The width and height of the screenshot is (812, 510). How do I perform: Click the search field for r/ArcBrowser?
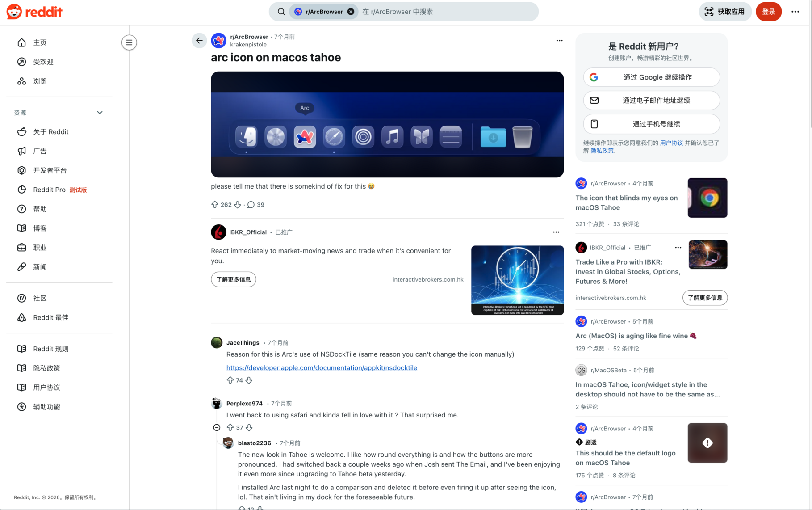[x=447, y=12]
